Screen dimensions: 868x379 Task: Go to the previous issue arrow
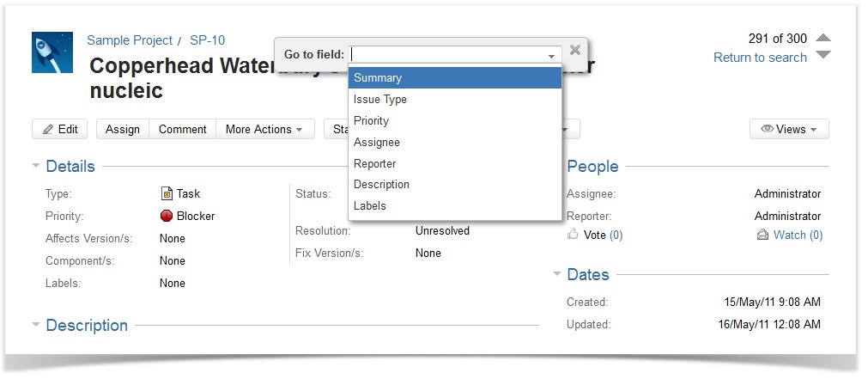[x=822, y=38]
